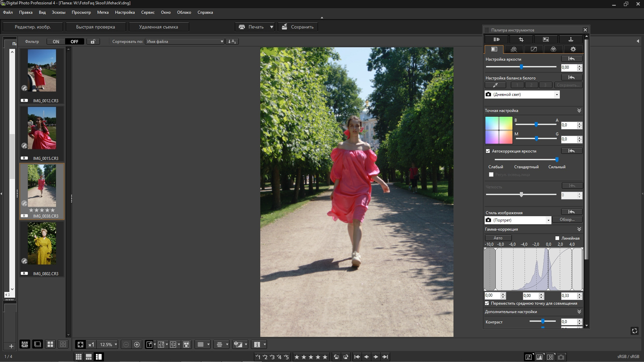Screen dimensions: 644x362
Task: Open the Просмотр menu
Action: pos(81,12)
